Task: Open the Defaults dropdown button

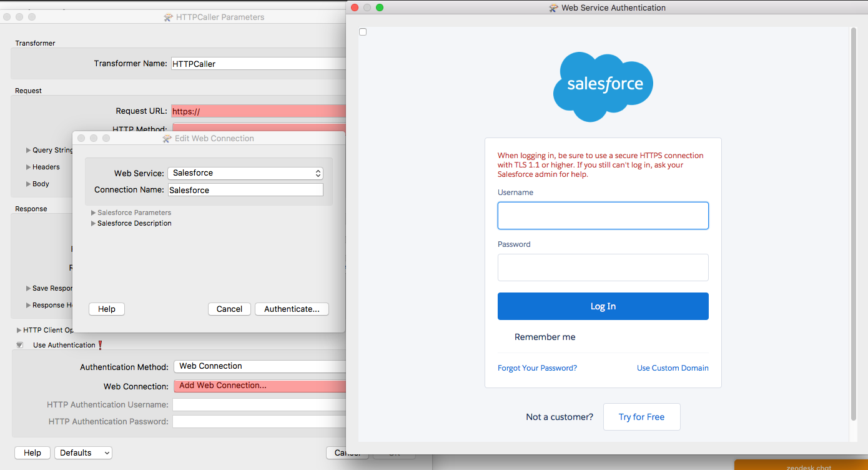Action: tap(83, 452)
